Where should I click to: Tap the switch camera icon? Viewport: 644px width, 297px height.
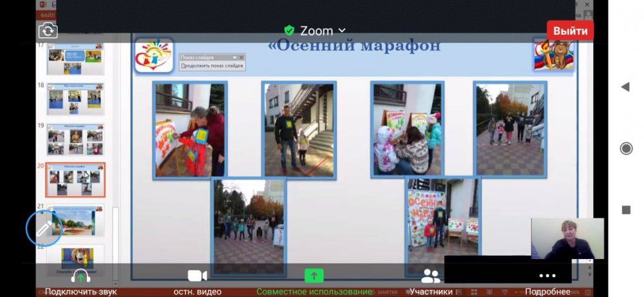click(x=48, y=31)
